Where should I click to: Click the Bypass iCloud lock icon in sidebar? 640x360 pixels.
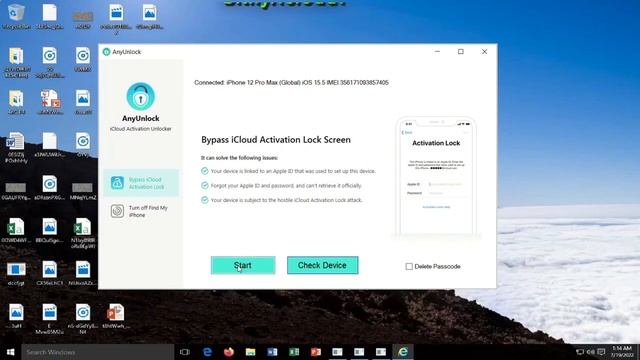point(117,183)
